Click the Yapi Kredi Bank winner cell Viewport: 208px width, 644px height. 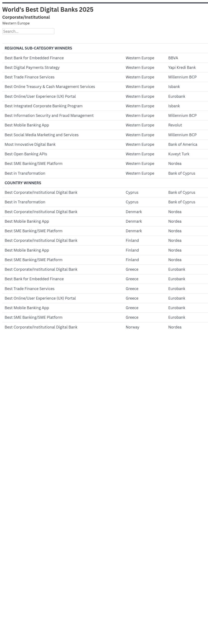(x=182, y=67)
